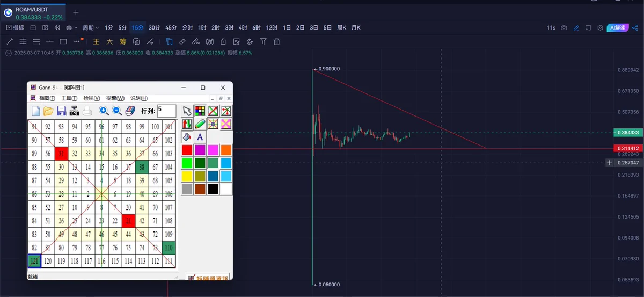This screenshot has width=644, height=297.
Task: Click the multicolor grid palette tool
Action: [x=200, y=111]
